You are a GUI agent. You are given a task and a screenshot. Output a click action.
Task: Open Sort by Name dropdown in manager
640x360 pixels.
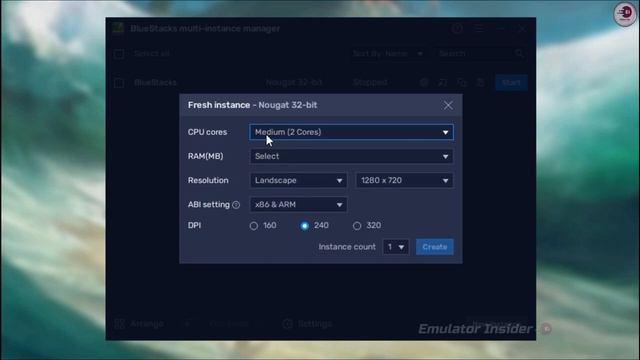pos(388,53)
